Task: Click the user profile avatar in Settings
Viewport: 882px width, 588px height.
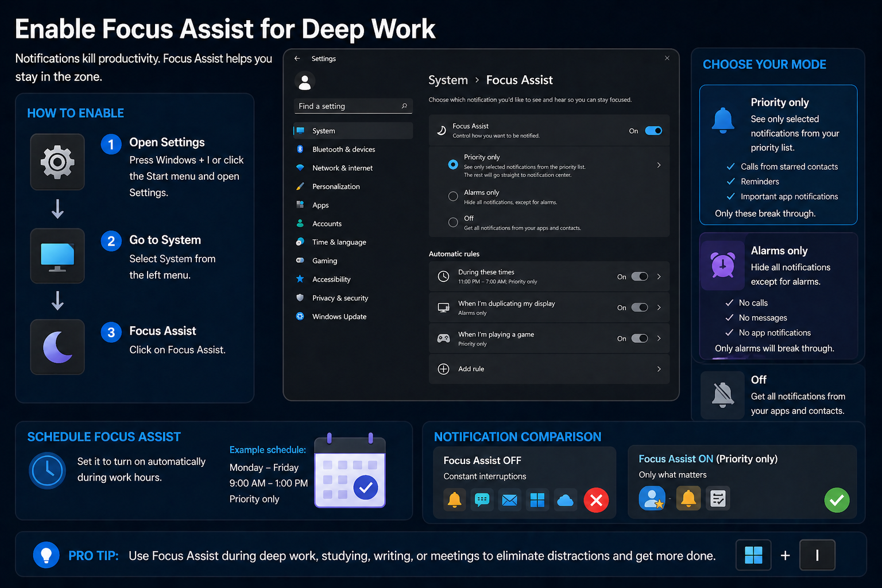Action: pyautogui.click(x=305, y=82)
